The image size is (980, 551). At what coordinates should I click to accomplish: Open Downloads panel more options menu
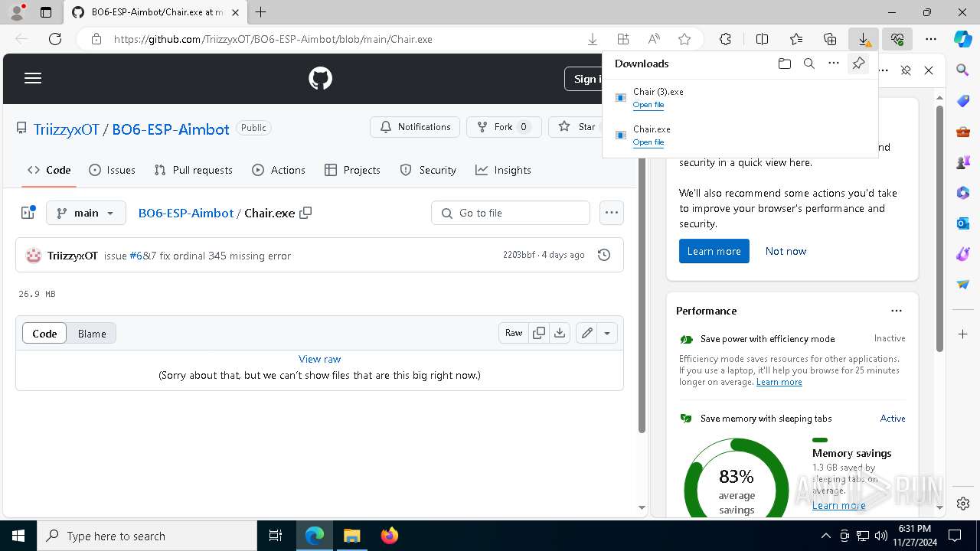[x=834, y=64]
